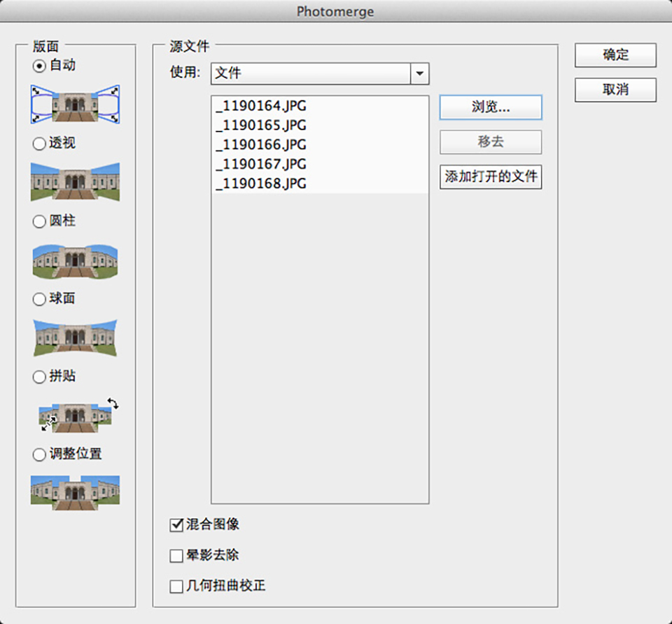The height and width of the screenshot is (624, 672).
Task: Click 取消 to cancel the dialog
Action: click(x=615, y=90)
